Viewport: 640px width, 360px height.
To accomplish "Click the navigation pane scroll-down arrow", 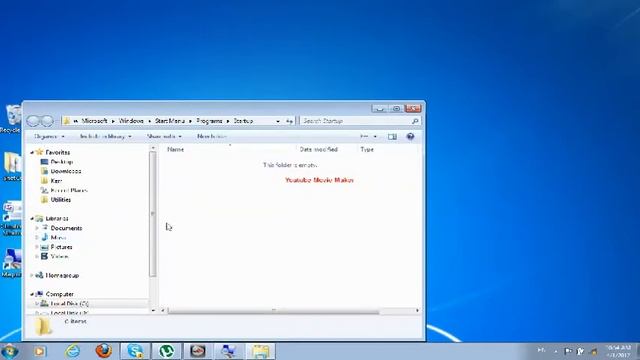I will pyautogui.click(x=153, y=311).
